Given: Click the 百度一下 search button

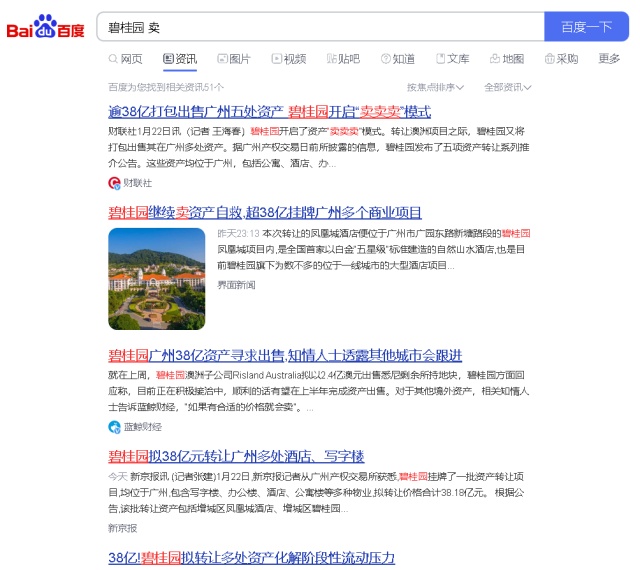Looking at the screenshot, I should pyautogui.click(x=587, y=27).
